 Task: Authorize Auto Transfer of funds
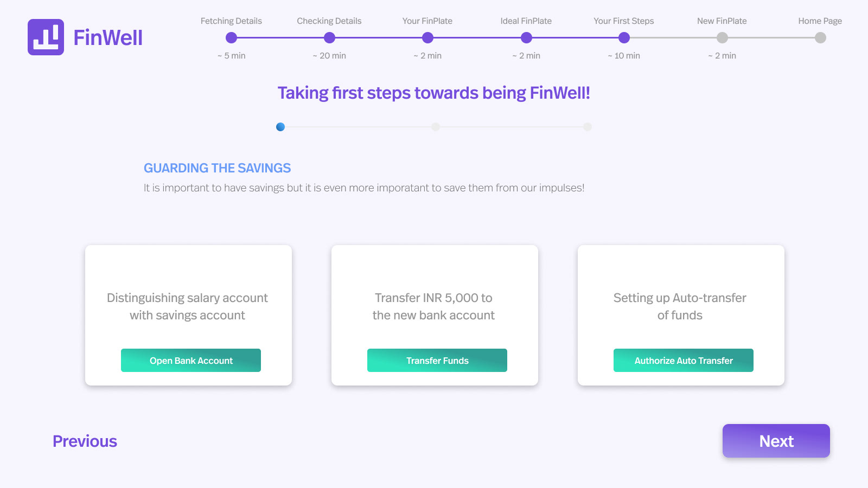(684, 361)
